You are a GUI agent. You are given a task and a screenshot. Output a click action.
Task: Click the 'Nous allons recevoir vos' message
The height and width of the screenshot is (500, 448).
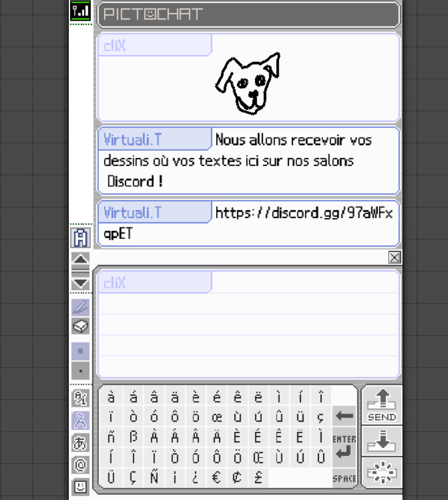coord(249,160)
